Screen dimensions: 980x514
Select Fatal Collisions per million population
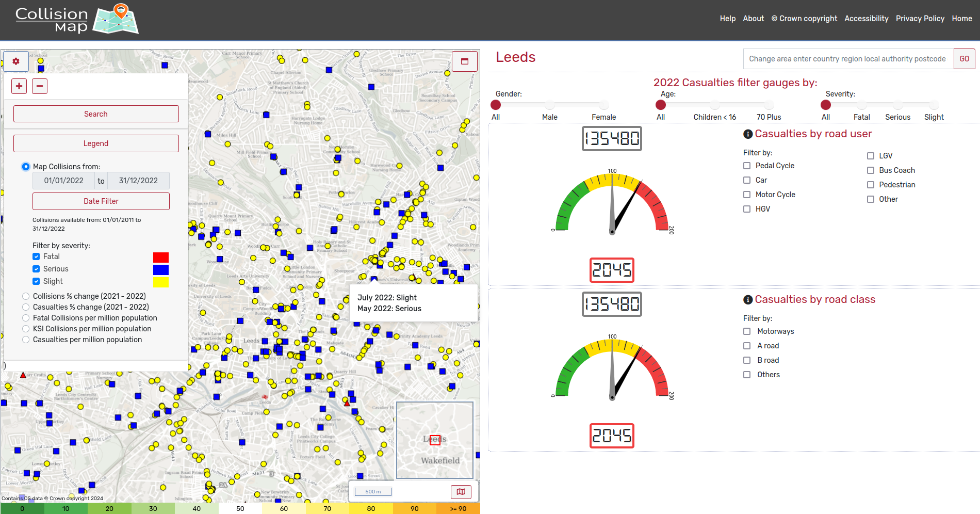tap(26, 318)
